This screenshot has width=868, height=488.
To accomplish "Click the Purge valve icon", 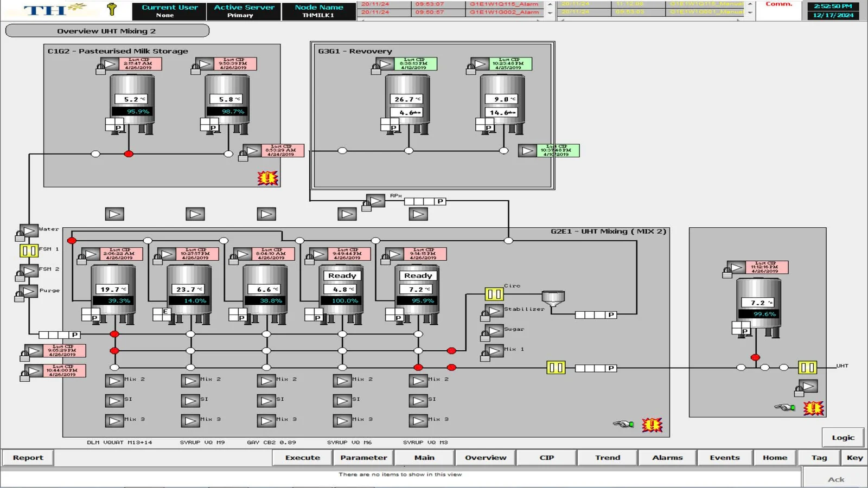I will [x=29, y=291].
